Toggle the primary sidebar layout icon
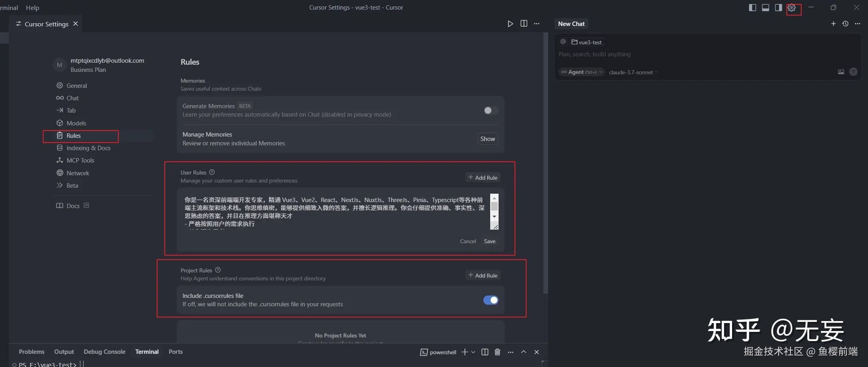The width and height of the screenshot is (868, 367). pos(752,8)
